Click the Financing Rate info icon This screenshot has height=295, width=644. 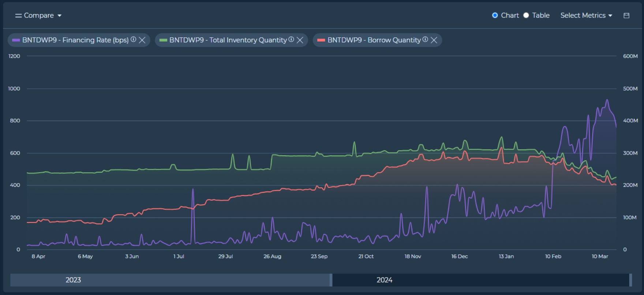134,39
